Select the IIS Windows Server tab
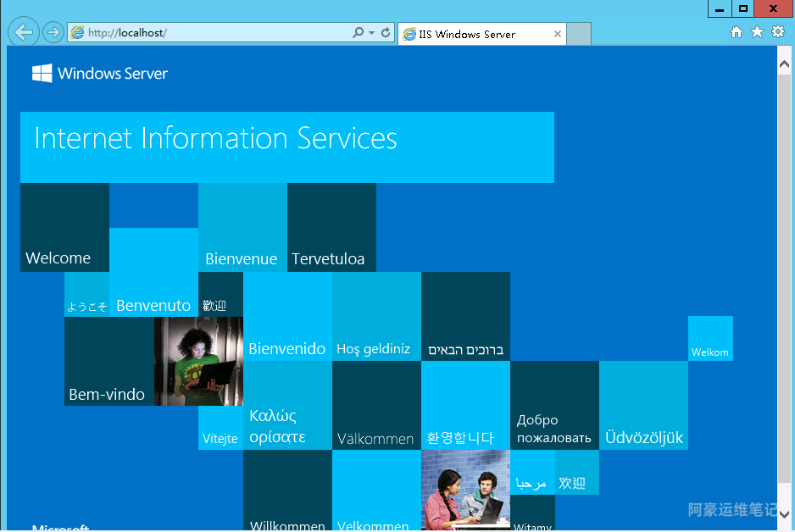 (475, 35)
